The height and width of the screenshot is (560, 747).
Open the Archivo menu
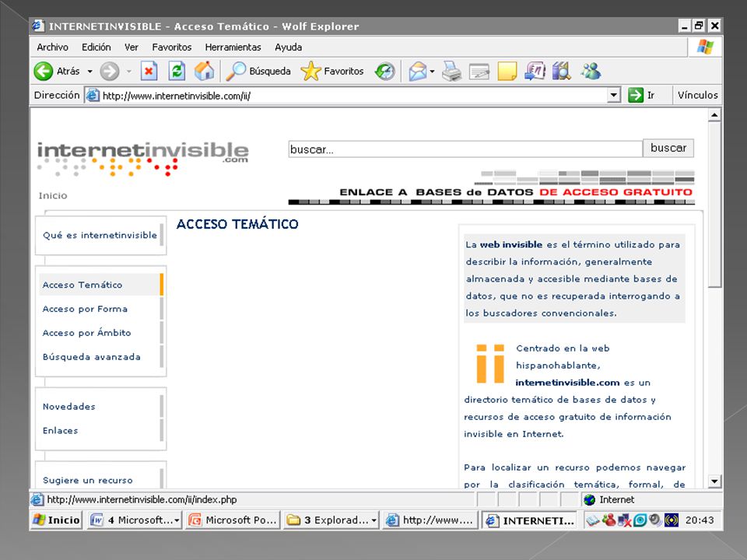52,47
